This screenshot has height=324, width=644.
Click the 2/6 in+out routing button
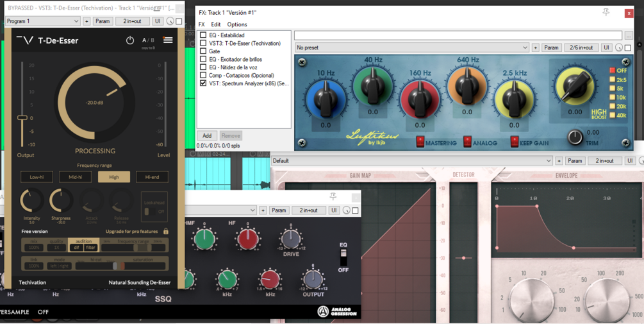pyautogui.click(x=581, y=47)
